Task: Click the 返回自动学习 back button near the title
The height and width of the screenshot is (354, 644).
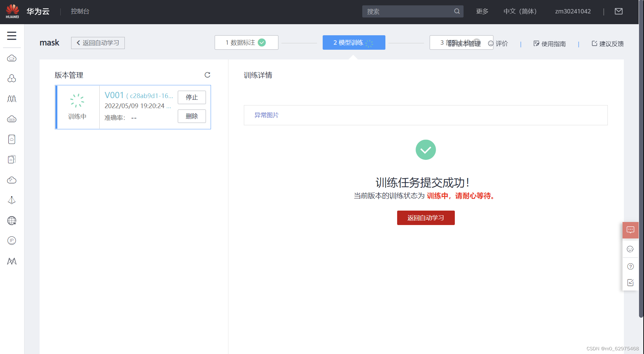Action: (98, 43)
